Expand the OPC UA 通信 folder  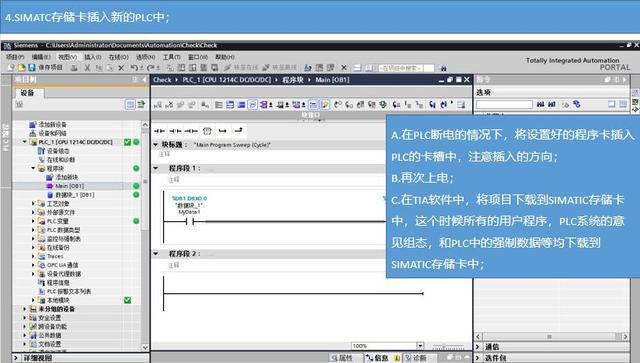33,265
